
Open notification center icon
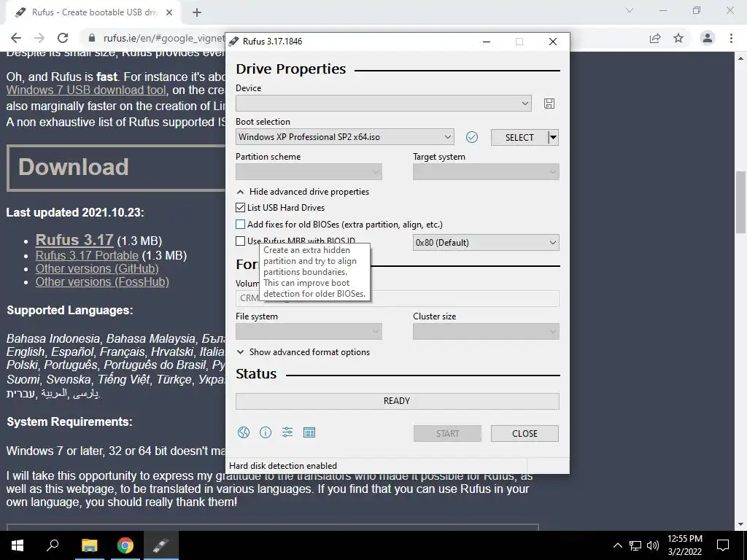click(x=723, y=545)
